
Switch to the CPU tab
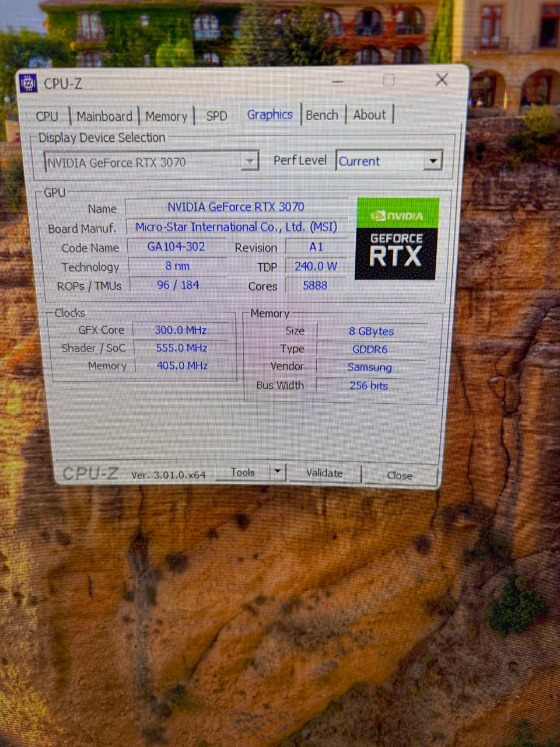point(47,116)
